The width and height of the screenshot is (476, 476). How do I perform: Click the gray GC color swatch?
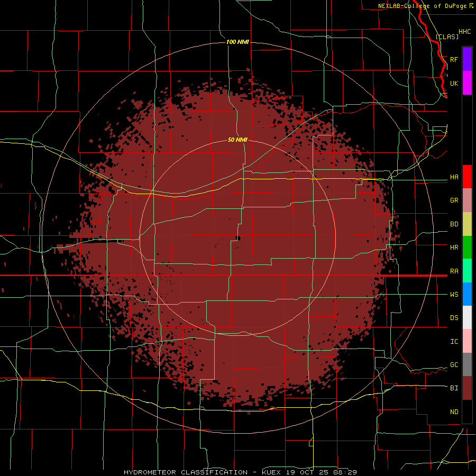click(467, 364)
